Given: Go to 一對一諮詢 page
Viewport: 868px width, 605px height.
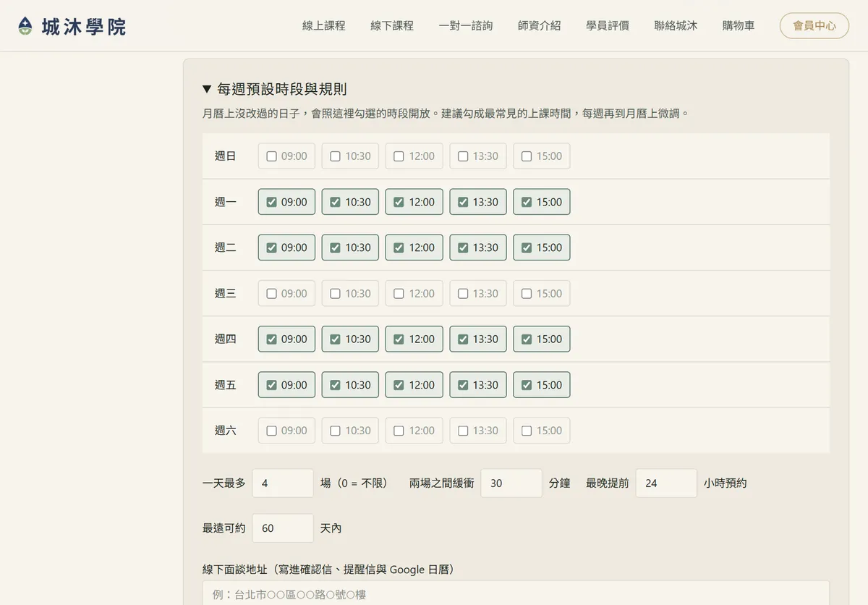Looking at the screenshot, I should coord(466,25).
